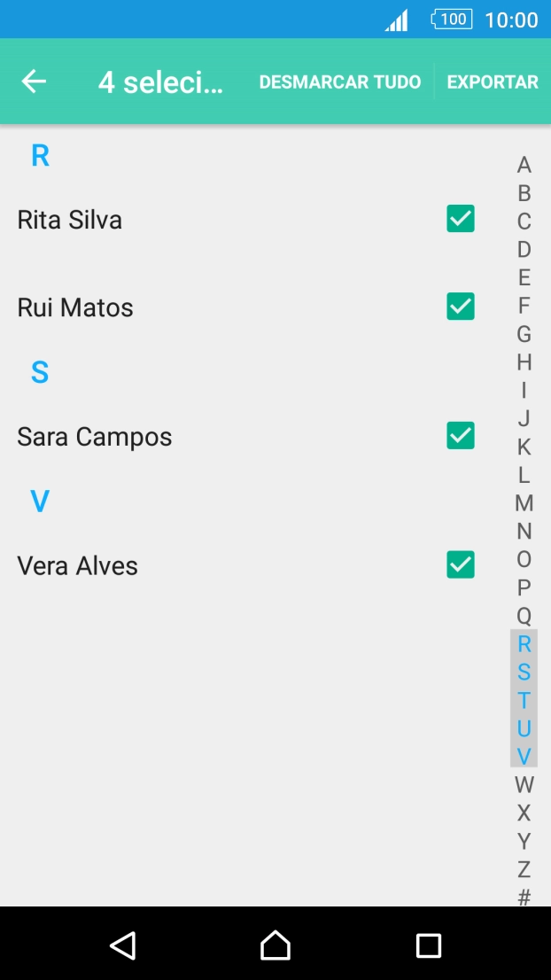Deselect Rui Matos using its checkbox
551x980 pixels.
tap(459, 306)
